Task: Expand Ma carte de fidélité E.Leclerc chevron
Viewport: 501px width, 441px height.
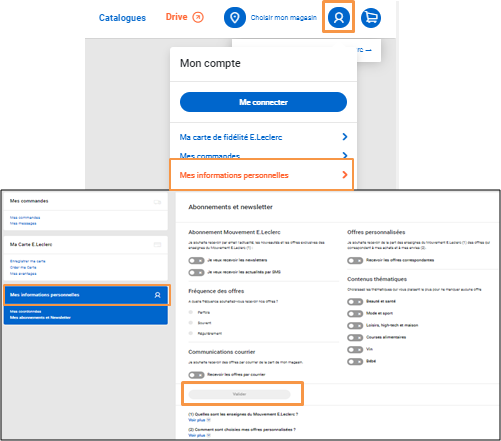Action: click(345, 137)
